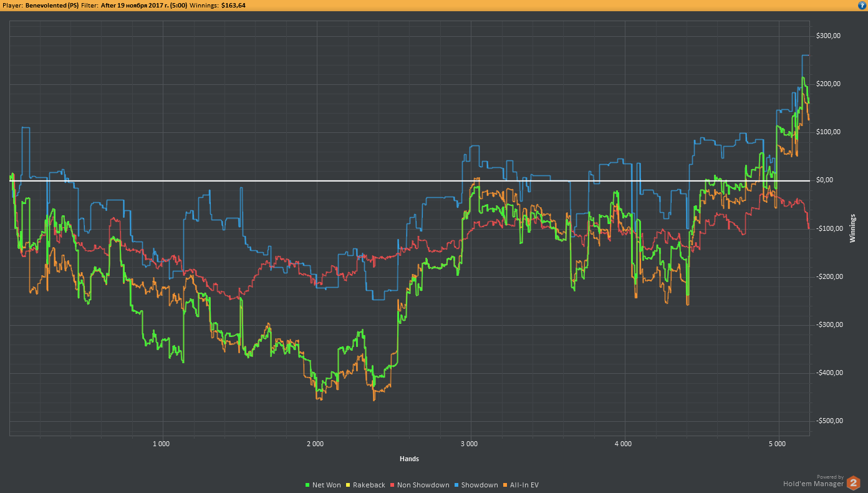Click the yellow Rakeback legend square
This screenshot has height=493, width=868.
349,485
